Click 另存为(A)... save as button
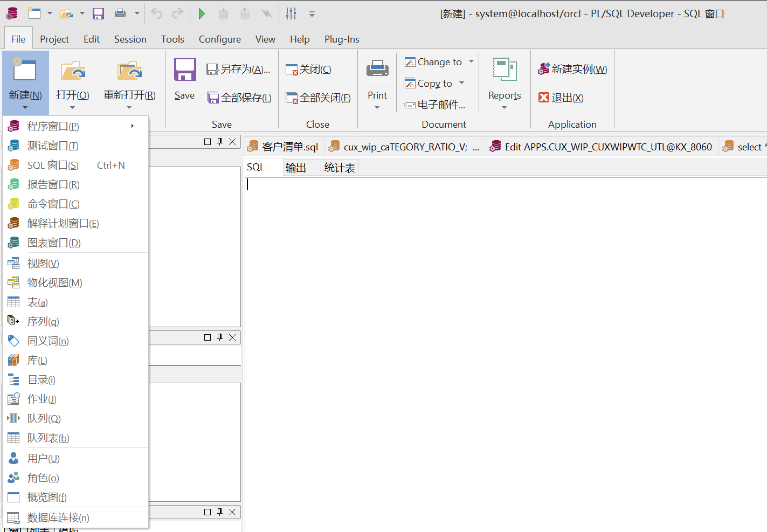Image resolution: width=767 pixels, height=532 pixels. 238,69
